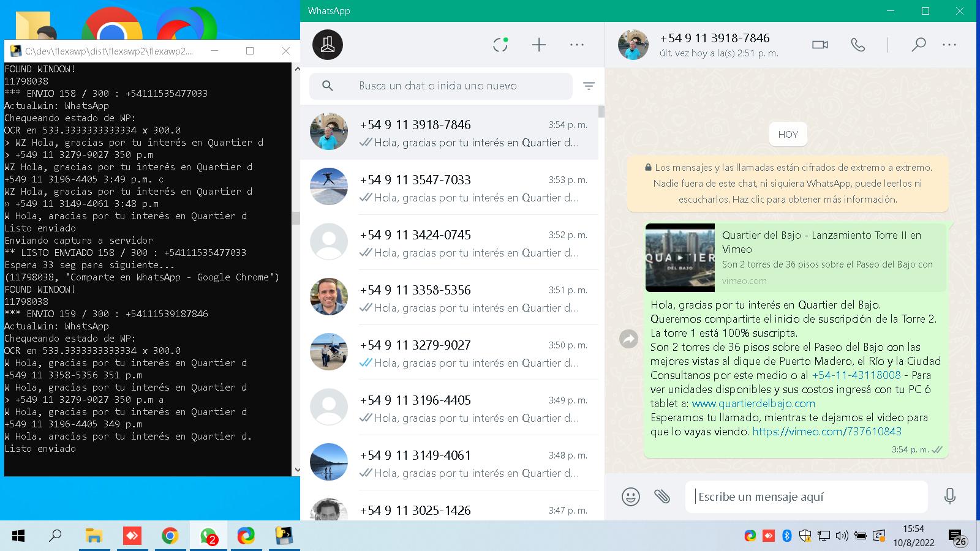The image size is (980, 551).
Task: Open AnyDesk red taskbar icon
Action: [132, 536]
